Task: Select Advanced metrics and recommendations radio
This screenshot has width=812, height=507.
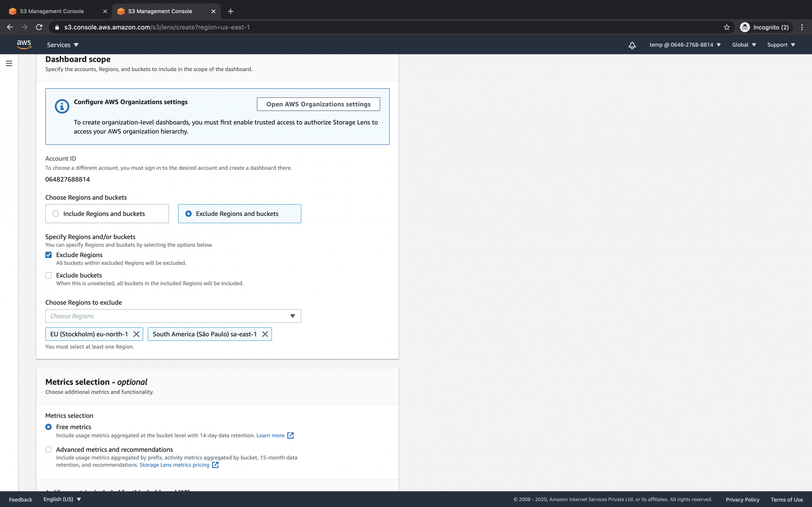Action: [49, 449]
